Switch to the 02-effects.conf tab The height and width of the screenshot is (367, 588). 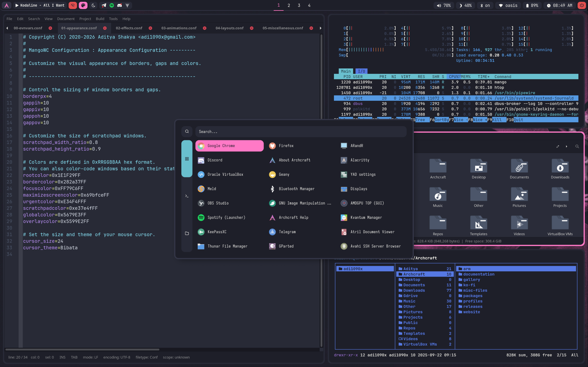pyautogui.click(x=129, y=28)
